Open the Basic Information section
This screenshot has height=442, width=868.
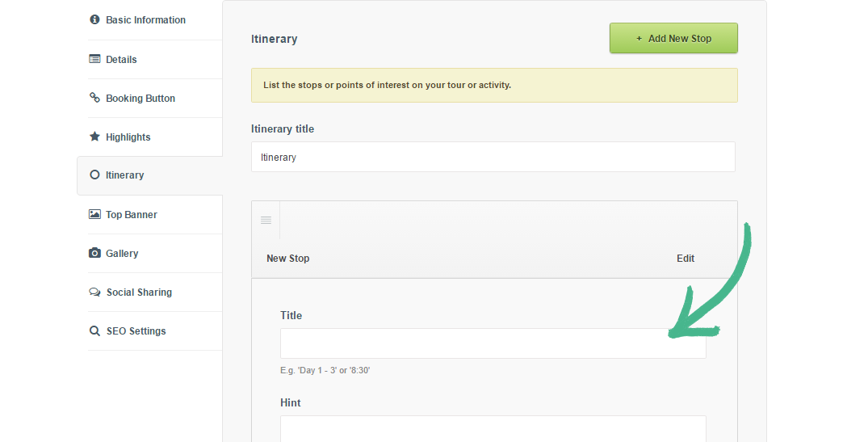click(x=145, y=19)
